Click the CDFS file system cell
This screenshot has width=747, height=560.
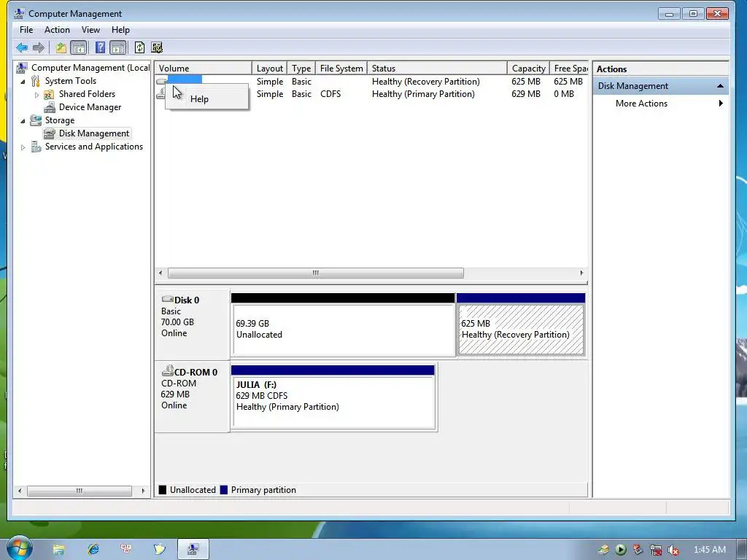[x=330, y=94]
